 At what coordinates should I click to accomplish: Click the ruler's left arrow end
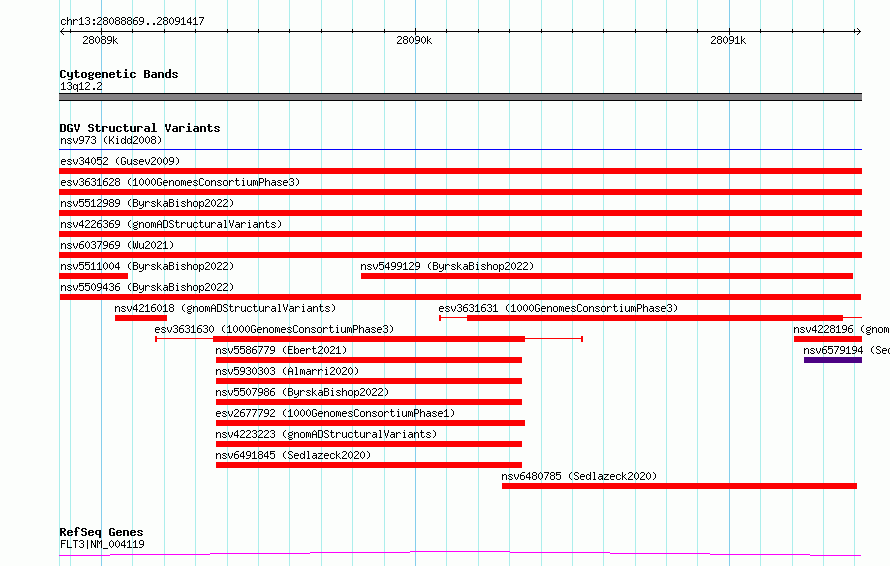pos(62,31)
